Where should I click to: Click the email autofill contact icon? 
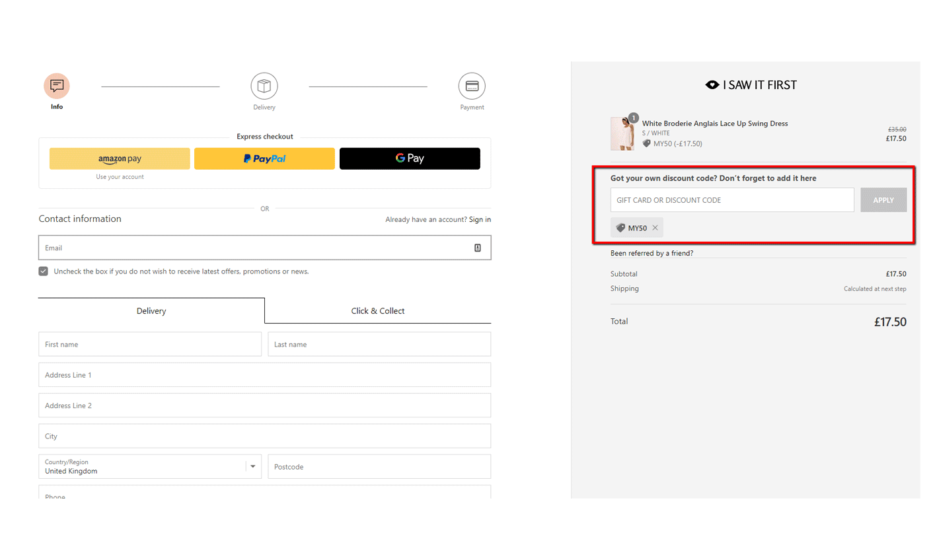[478, 248]
